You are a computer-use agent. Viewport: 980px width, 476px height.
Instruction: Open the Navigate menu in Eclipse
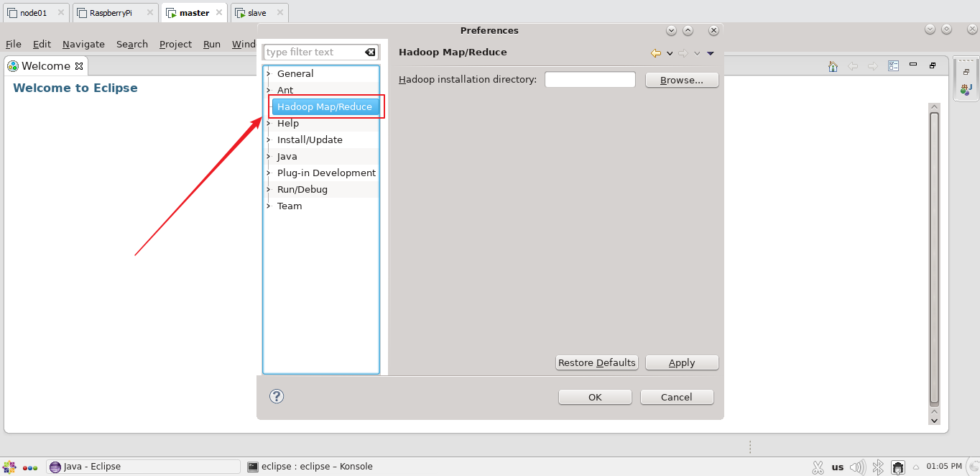point(83,44)
